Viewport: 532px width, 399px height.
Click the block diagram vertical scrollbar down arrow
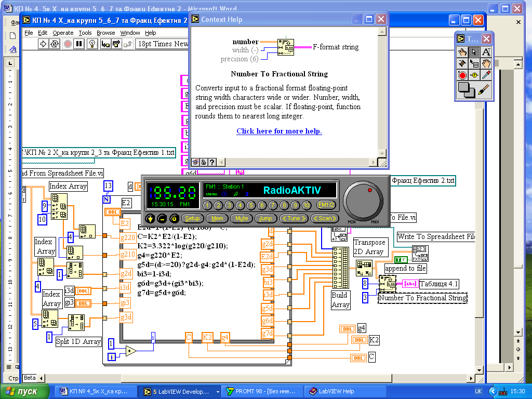point(479,370)
